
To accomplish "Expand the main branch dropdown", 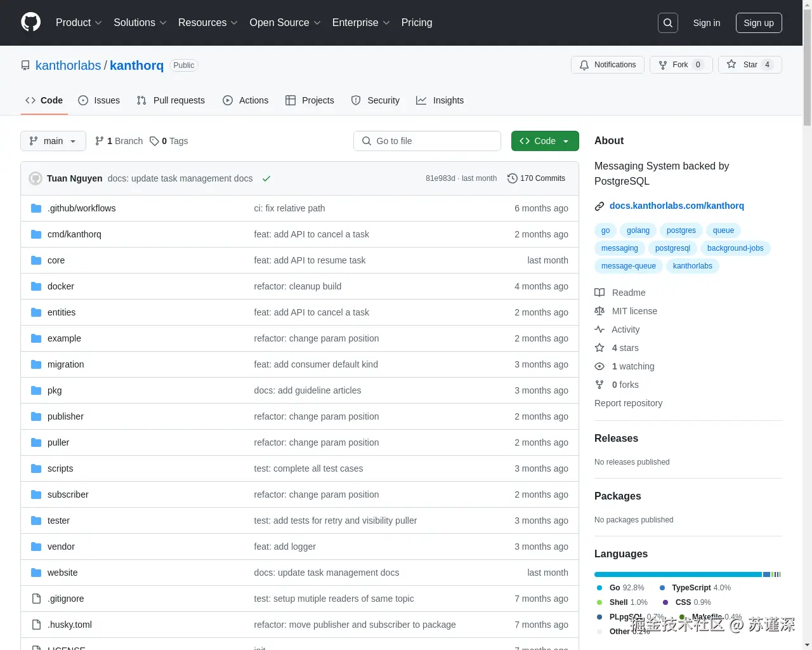I will 53,141.
